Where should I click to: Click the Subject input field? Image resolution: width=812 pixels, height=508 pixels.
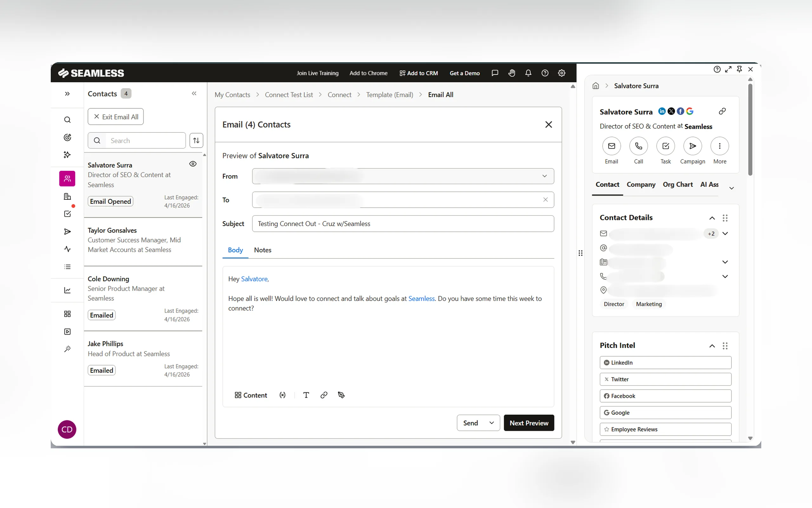click(x=403, y=224)
